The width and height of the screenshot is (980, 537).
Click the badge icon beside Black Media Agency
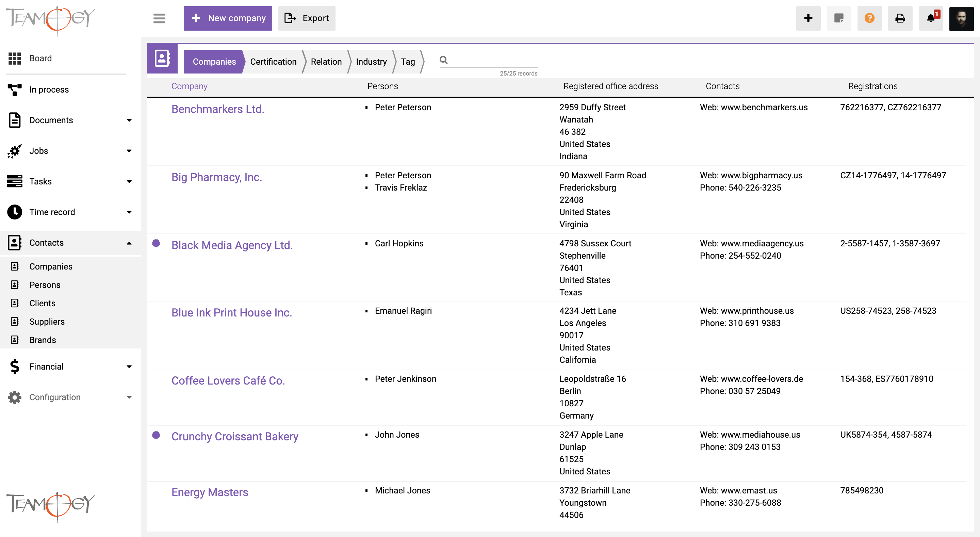(156, 243)
